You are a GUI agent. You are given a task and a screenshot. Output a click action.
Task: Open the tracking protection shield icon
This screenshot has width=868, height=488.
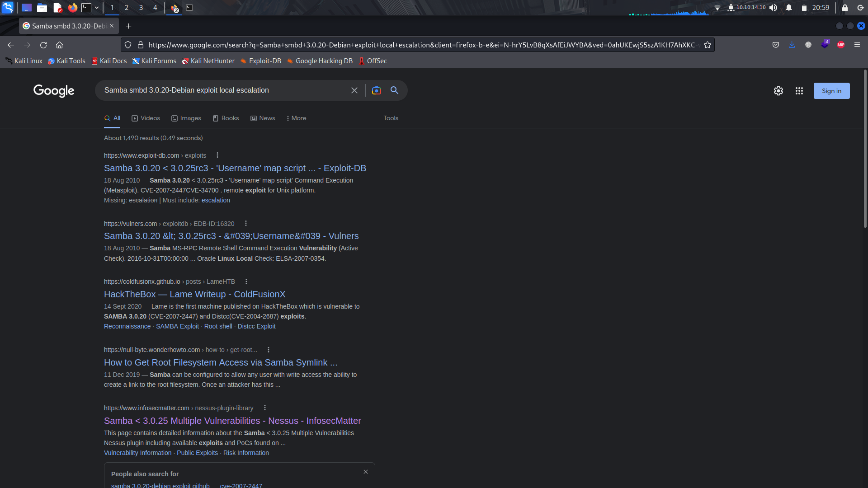(x=128, y=45)
